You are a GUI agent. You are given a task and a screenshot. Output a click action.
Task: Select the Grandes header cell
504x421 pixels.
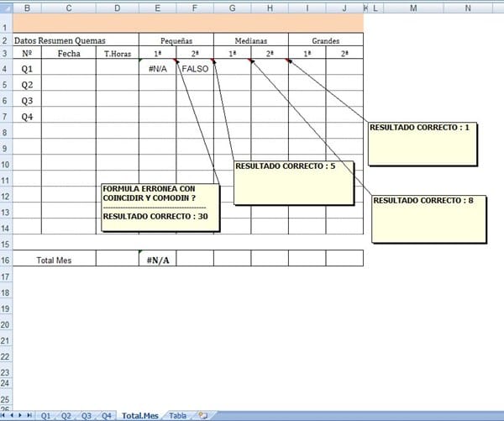pos(326,39)
